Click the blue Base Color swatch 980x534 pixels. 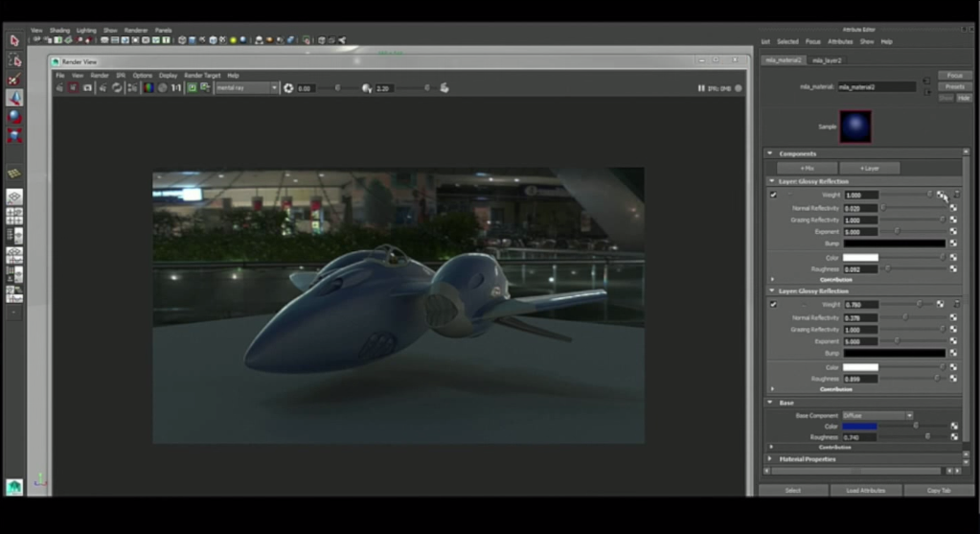point(859,426)
